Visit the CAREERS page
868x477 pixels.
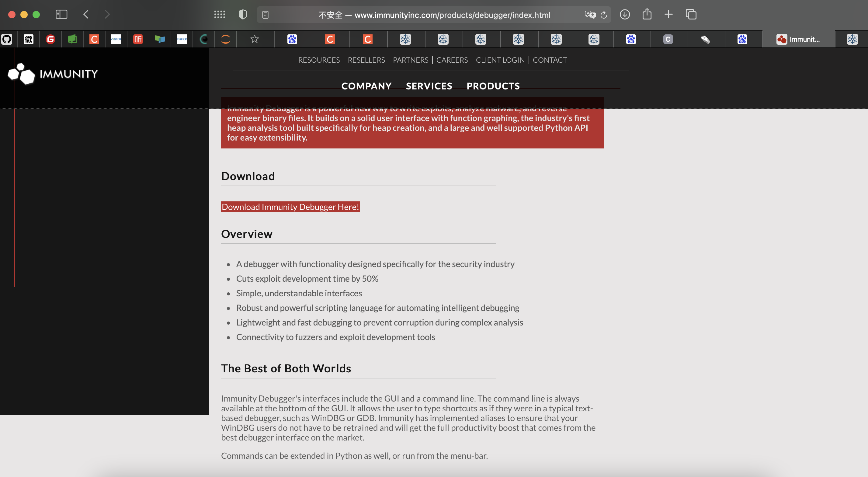pyautogui.click(x=452, y=60)
